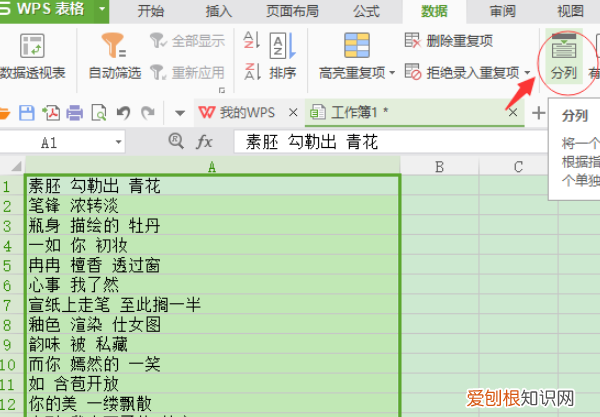Click the Name Box showing A1
The width and height of the screenshot is (600, 417).
(x=49, y=143)
